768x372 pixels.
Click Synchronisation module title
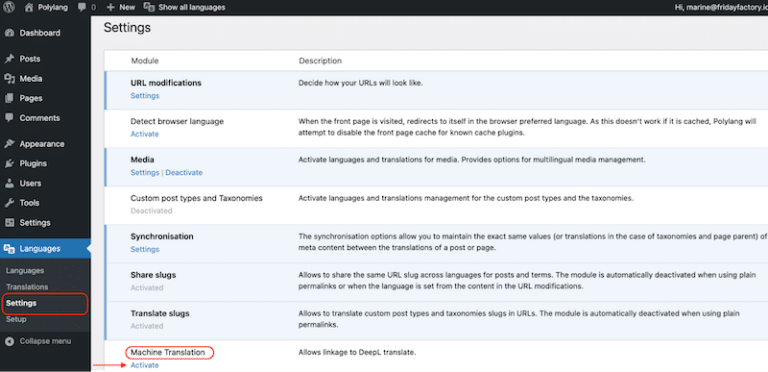pos(162,236)
